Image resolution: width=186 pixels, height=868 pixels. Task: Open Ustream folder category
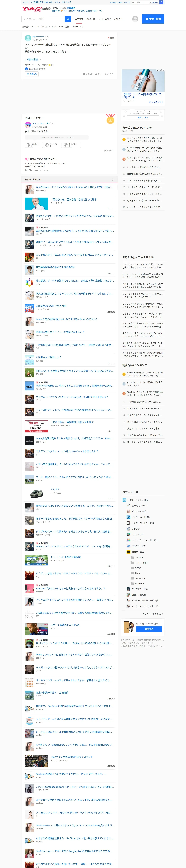(137, 583)
